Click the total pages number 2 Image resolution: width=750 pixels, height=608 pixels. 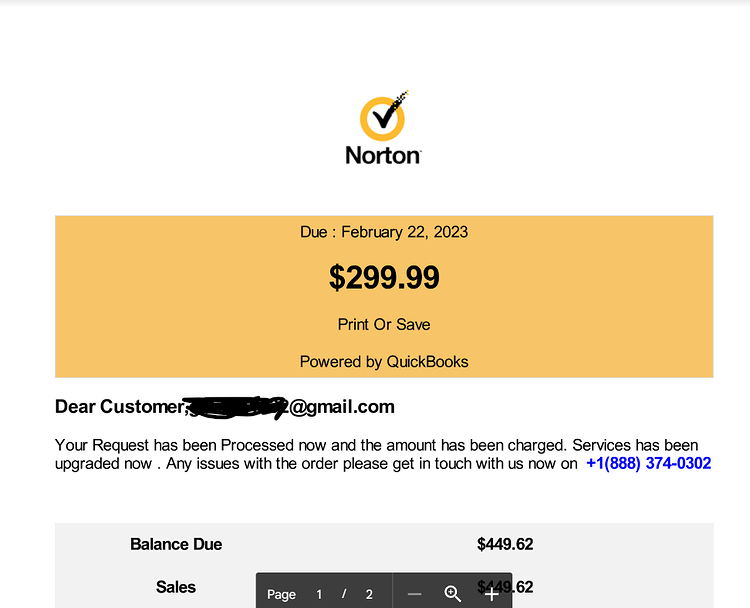(x=369, y=594)
